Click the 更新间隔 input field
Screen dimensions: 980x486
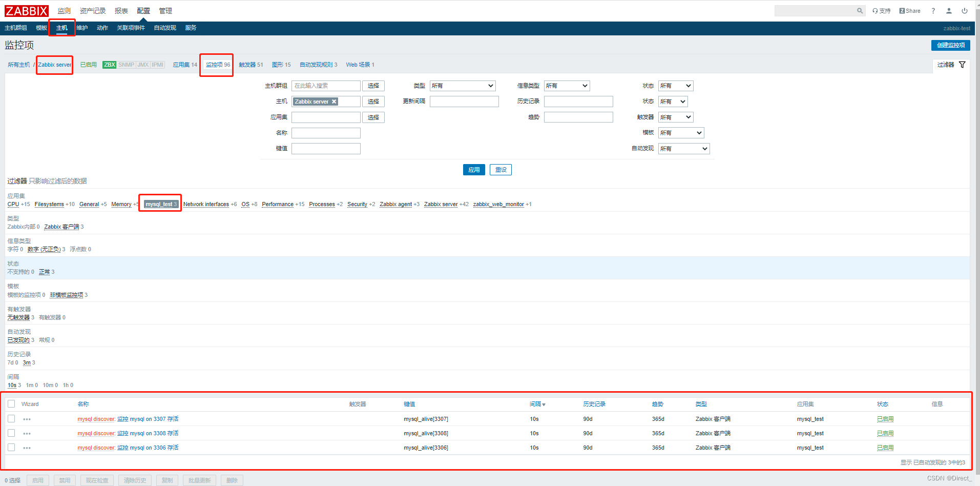point(464,102)
